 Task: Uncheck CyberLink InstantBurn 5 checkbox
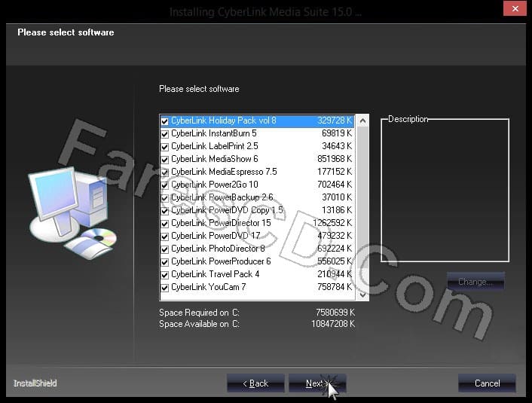(x=164, y=134)
